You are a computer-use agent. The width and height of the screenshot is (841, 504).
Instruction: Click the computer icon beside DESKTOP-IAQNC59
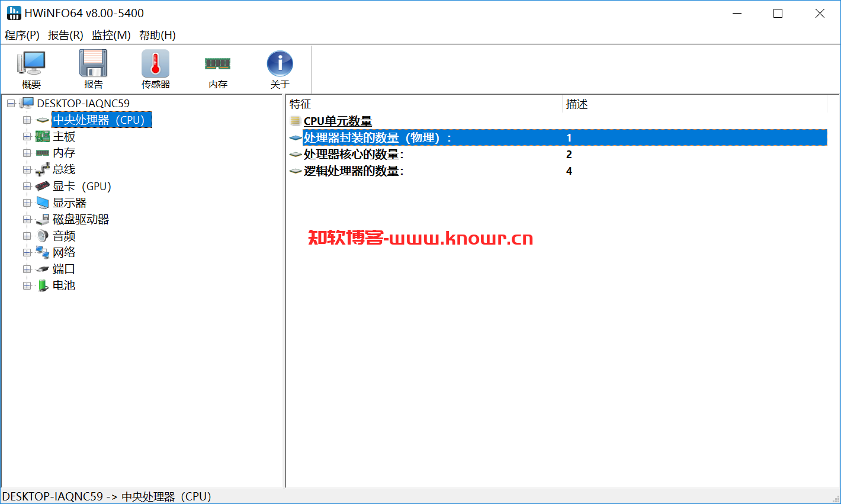27,103
